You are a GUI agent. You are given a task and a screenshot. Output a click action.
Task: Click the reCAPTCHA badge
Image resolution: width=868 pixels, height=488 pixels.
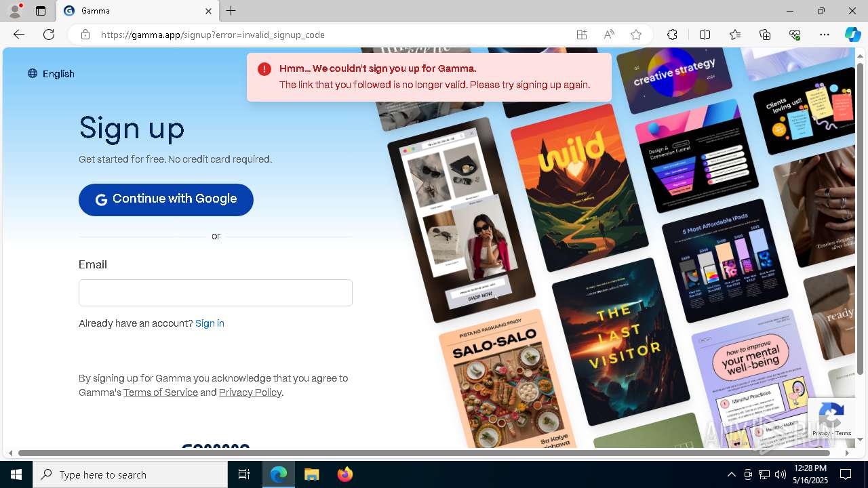pyautogui.click(x=831, y=418)
